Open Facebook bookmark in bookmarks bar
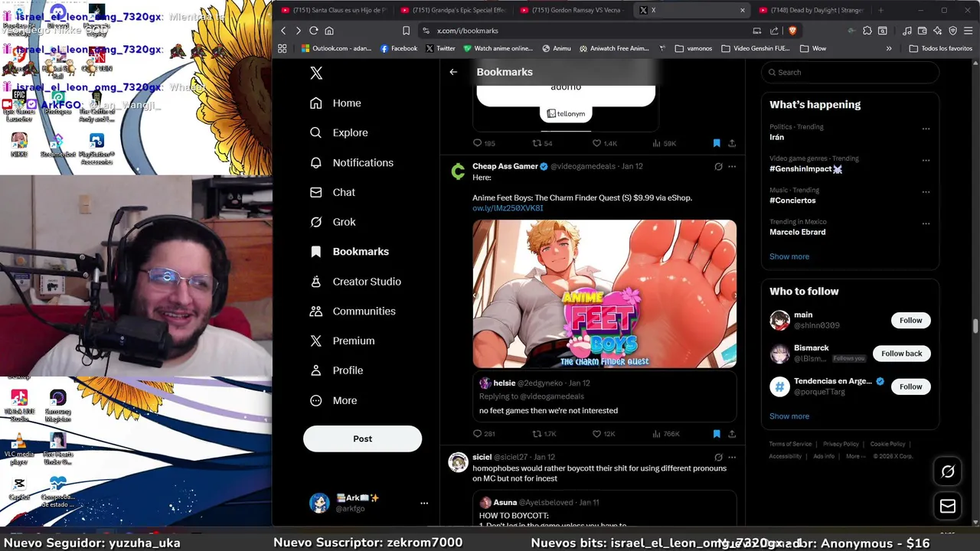Image resolution: width=980 pixels, height=551 pixels. 399,48
